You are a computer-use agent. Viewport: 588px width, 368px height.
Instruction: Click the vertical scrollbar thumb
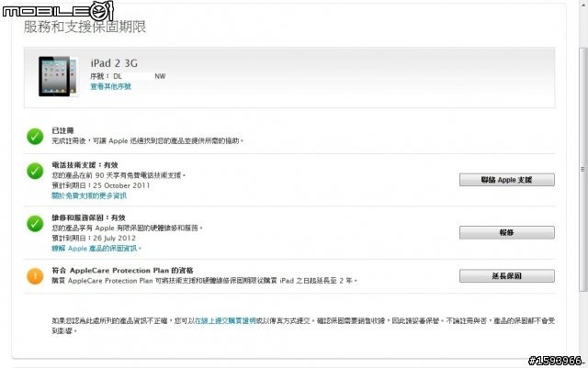coord(582,170)
